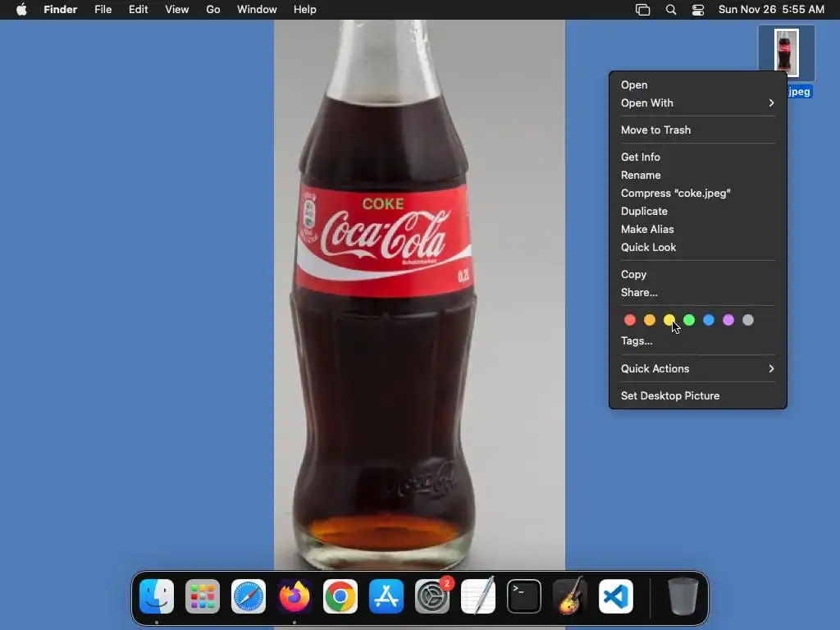Click the Stage Manager menu bar icon
This screenshot has height=630, width=840.
(x=643, y=10)
